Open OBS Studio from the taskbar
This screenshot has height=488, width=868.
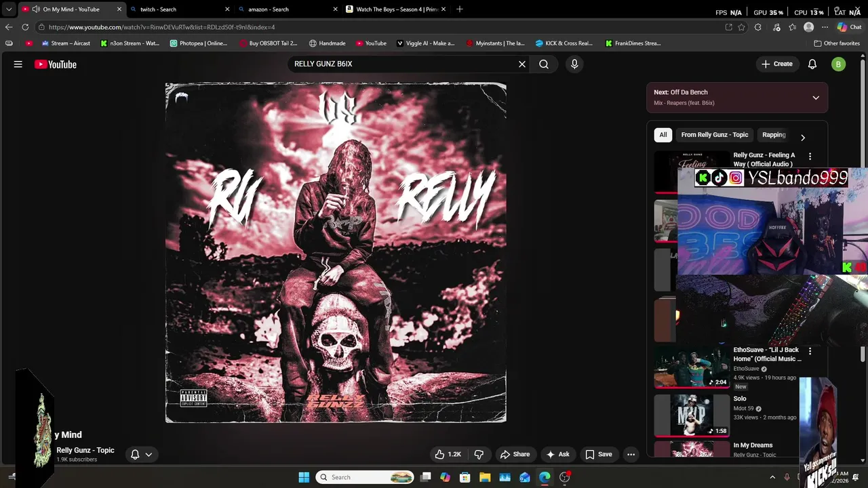point(564,477)
